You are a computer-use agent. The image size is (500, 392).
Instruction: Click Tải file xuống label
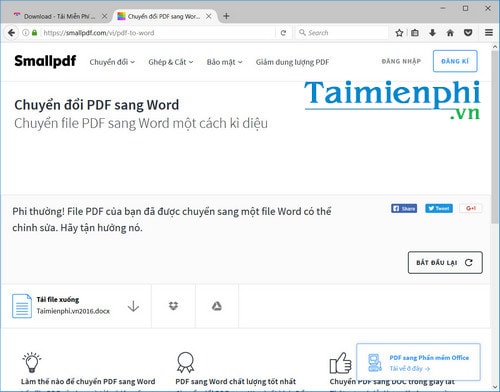point(58,299)
